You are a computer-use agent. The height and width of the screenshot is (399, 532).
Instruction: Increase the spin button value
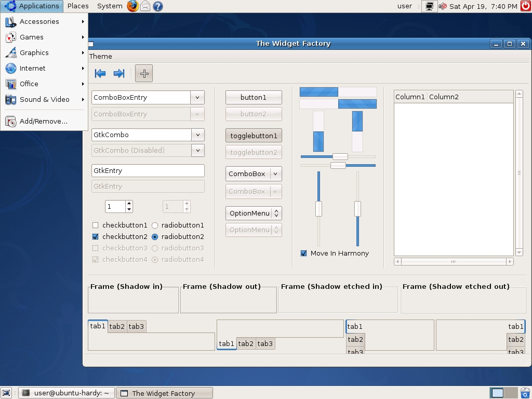tap(129, 204)
